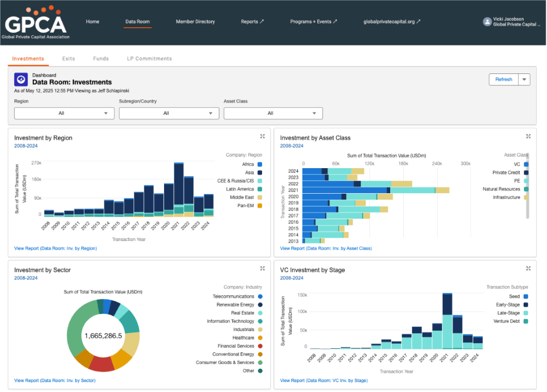Screen dimensions: 547x392
Task: Click the Refresh button
Action: (x=504, y=80)
